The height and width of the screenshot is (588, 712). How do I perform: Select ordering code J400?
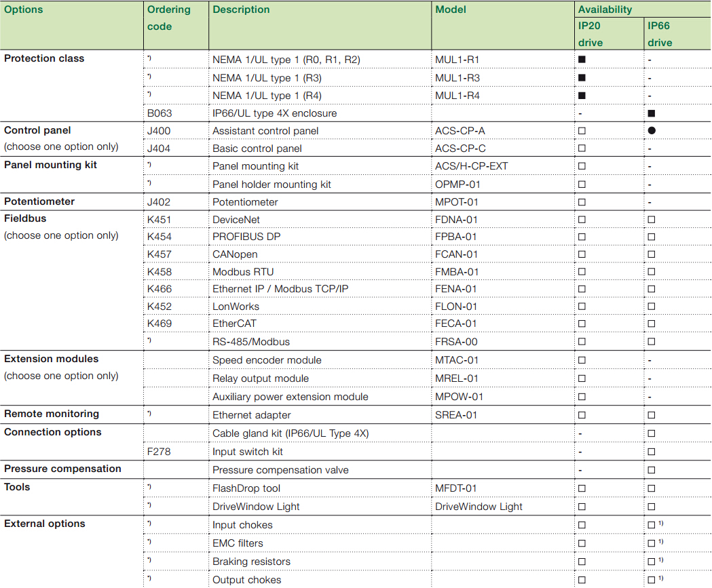point(158,131)
